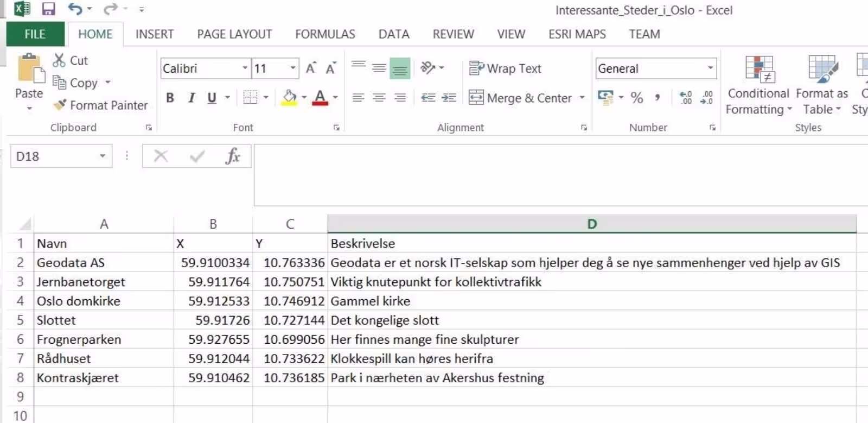
Task: Apply comma style number format
Action: click(658, 98)
